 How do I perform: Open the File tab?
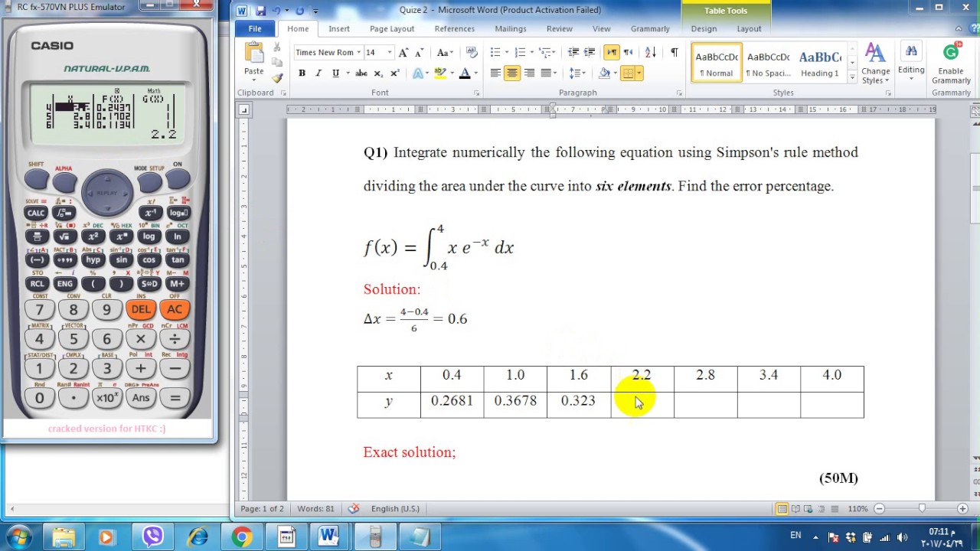[255, 28]
